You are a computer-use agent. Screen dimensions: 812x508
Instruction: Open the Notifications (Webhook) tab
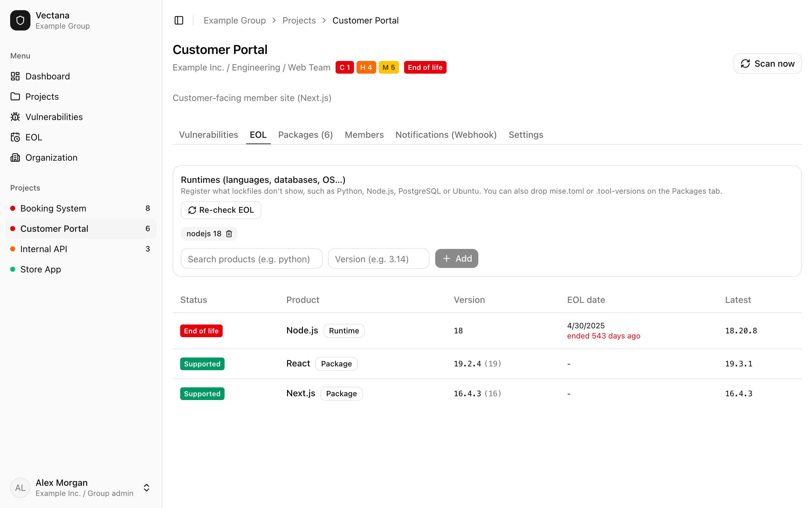click(446, 135)
